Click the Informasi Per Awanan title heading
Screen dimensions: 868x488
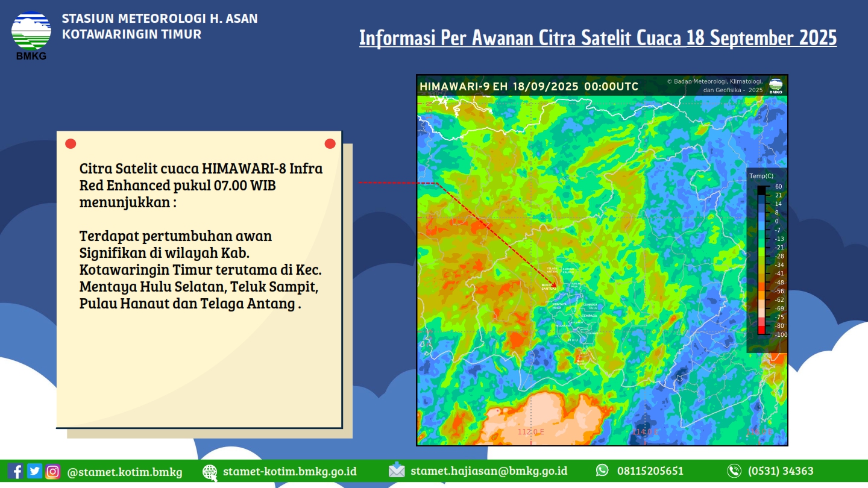click(598, 38)
